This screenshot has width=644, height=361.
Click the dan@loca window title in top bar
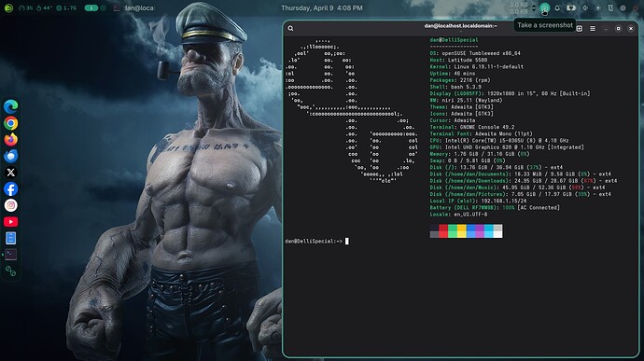point(139,7)
